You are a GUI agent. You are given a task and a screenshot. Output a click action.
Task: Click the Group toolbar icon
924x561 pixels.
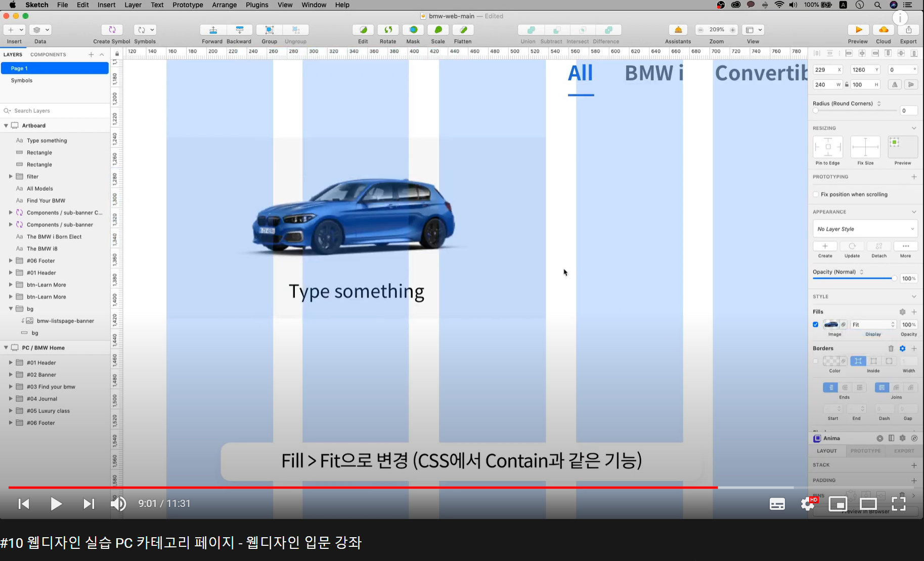point(269,30)
